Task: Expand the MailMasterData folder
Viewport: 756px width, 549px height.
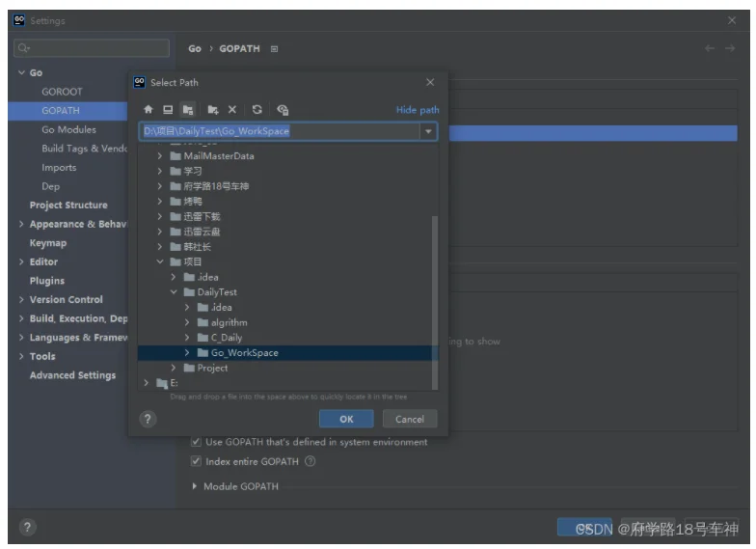Action: click(160, 156)
